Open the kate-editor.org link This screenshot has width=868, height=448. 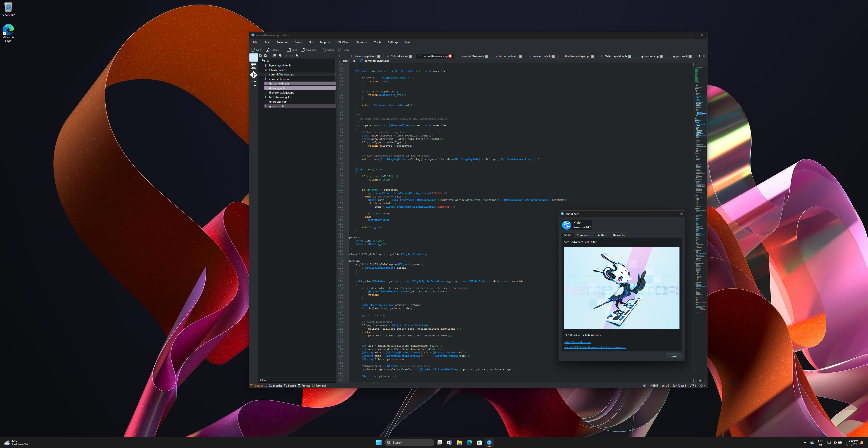point(577,342)
